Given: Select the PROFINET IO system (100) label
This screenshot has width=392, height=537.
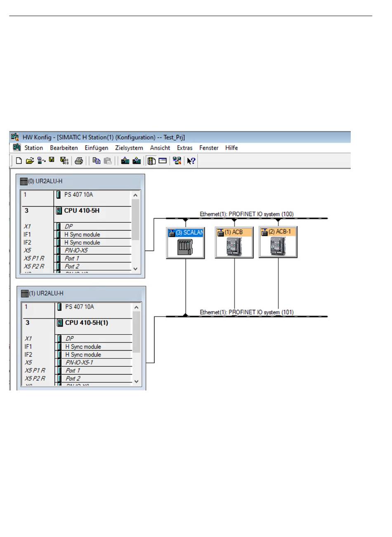Looking at the screenshot, I should (247, 214).
